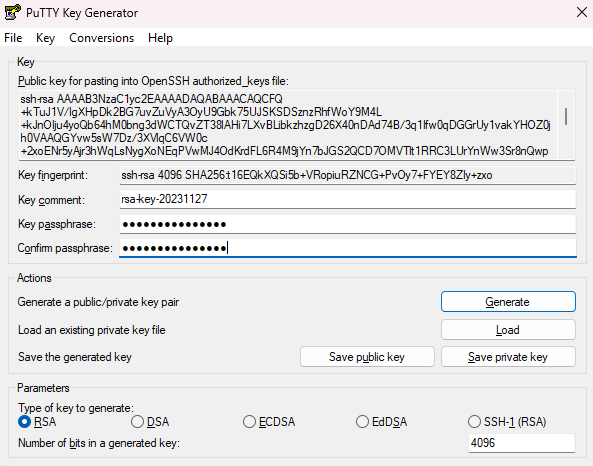The image size is (593, 466).
Task: Click the public key box scrollbar thumb
Action: tap(566, 116)
